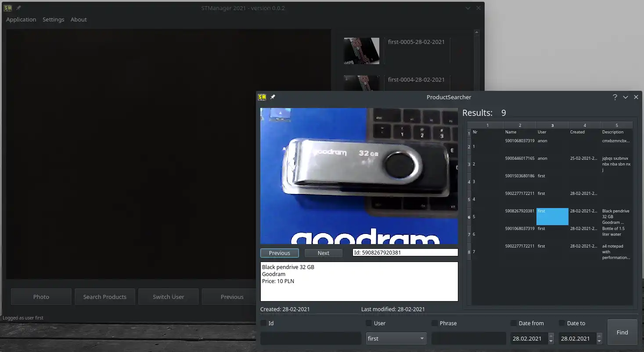Select column header 2 in results table
The image size is (644, 352).
[x=520, y=125]
